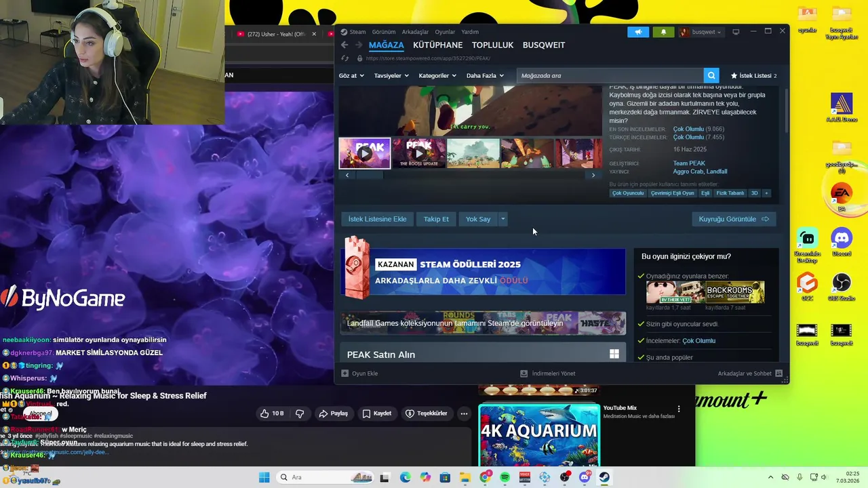Image resolution: width=868 pixels, height=488 pixels.
Task: Expand the Tavsiyeler dropdown
Action: tap(391, 75)
